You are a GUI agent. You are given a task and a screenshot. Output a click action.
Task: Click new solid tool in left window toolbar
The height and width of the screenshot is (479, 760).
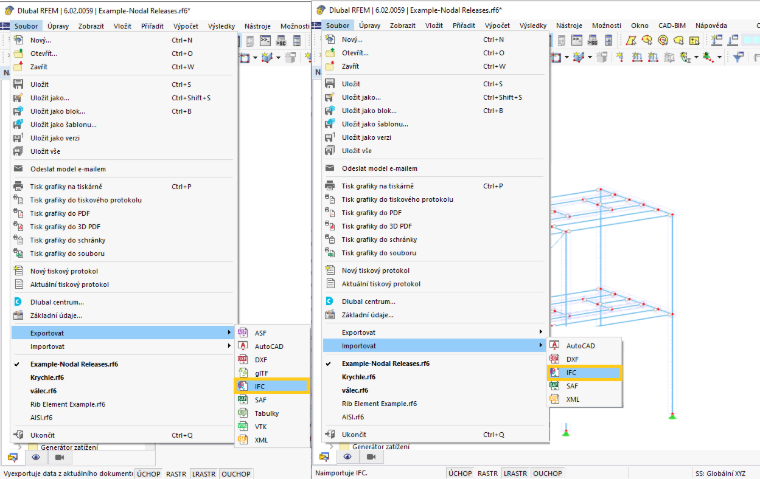267,58
